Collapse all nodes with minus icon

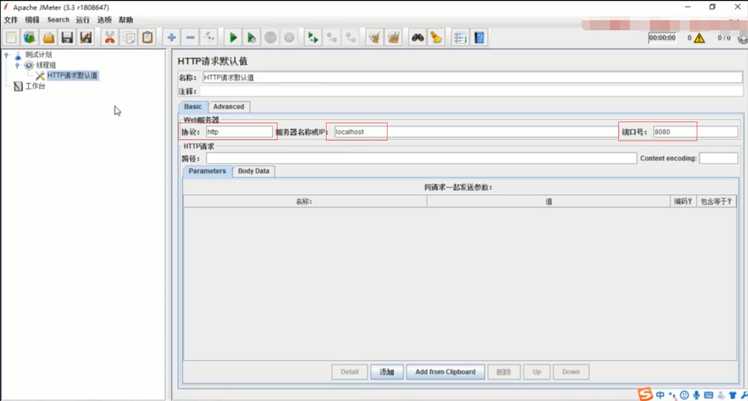pyautogui.click(x=190, y=37)
